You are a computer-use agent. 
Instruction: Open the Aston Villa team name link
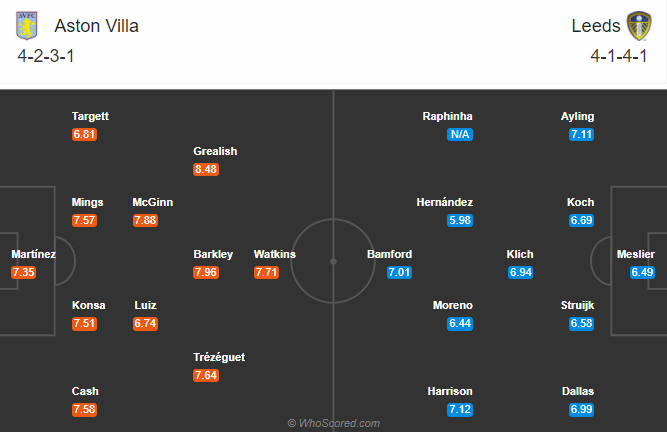coord(96,26)
